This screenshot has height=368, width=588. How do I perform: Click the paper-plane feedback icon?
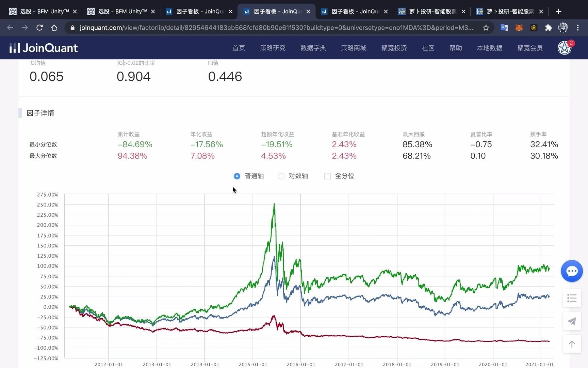[x=572, y=321]
